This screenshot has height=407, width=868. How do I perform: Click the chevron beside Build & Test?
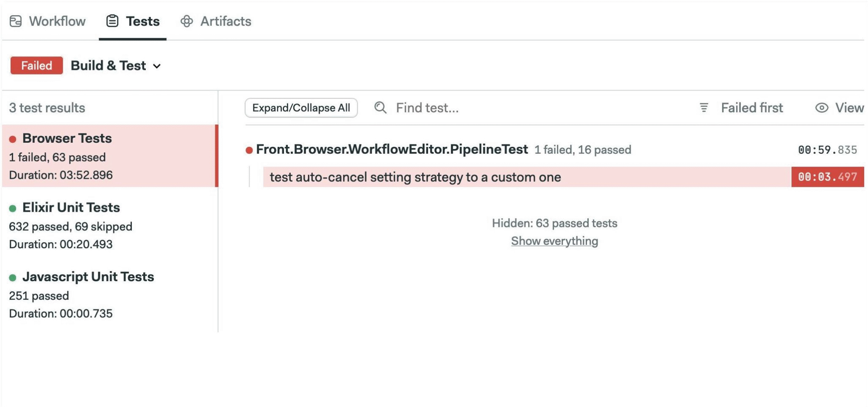tap(157, 66)
